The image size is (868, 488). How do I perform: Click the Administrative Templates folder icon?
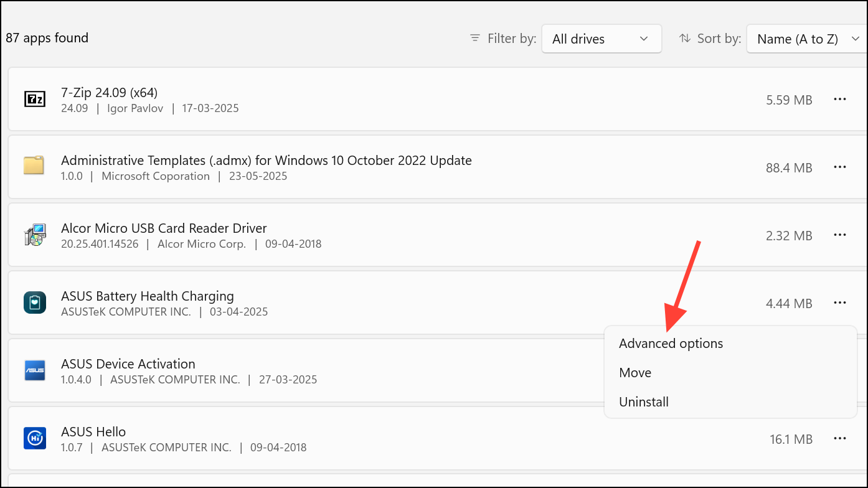(x=34, y=167)
